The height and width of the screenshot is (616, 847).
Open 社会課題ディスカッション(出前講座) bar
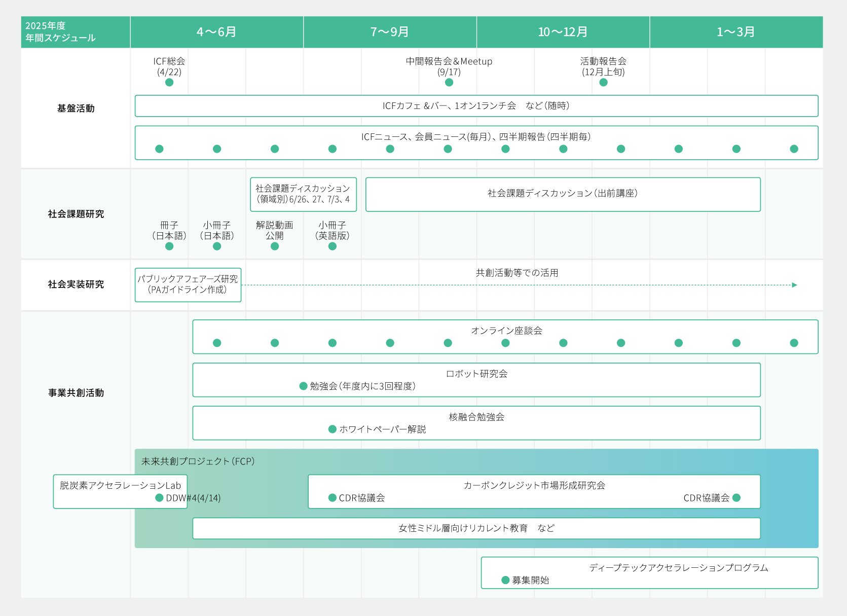click(563, 194)
